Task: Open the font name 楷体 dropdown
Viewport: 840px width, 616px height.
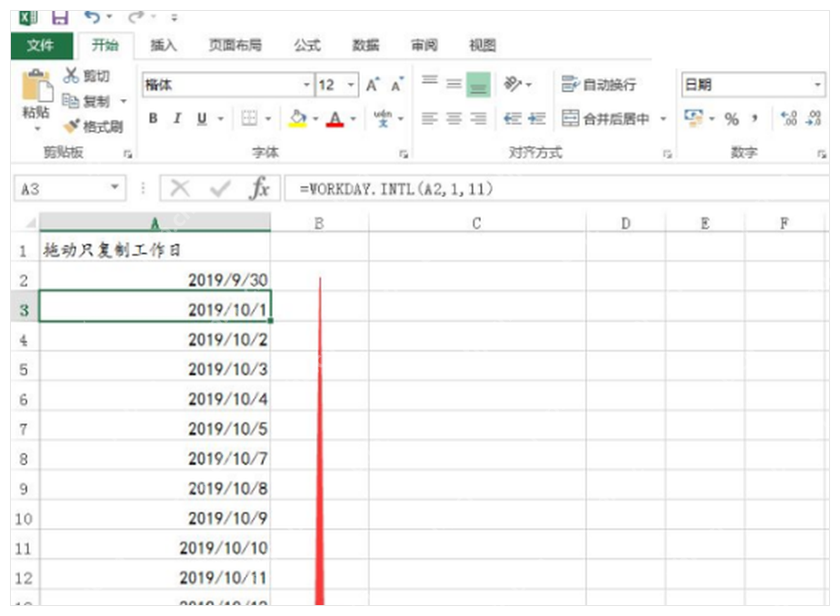Action: click(x=306, y=84)
